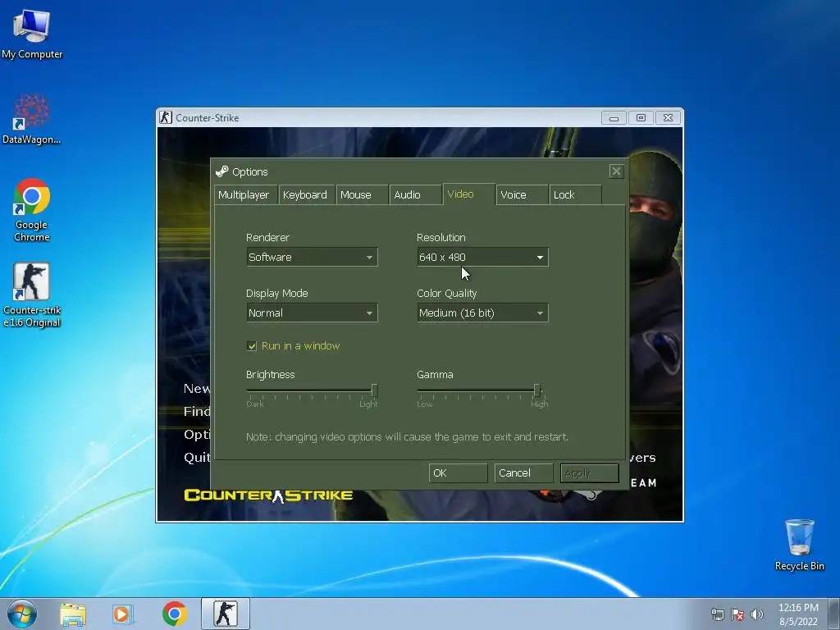This screenshot has width=840, height=630.
Task: Click the Show desktop strip at taskbar end
Action: [835, 614]
